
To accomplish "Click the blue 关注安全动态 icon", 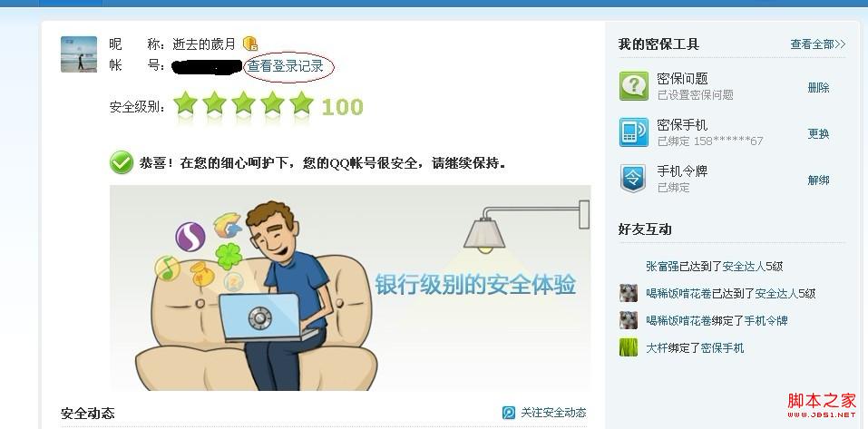I will point(509,413).
